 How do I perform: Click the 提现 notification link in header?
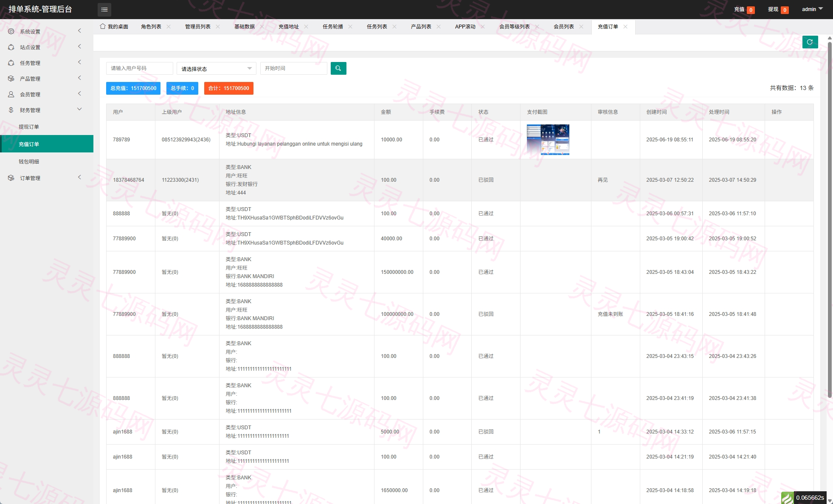[778, 9]
